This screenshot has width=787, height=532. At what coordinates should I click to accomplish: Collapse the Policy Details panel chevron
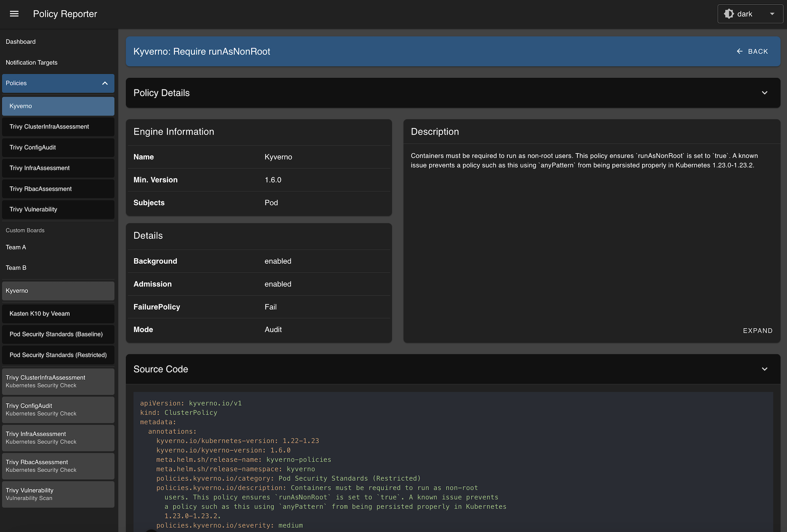(x=764, y=93)
